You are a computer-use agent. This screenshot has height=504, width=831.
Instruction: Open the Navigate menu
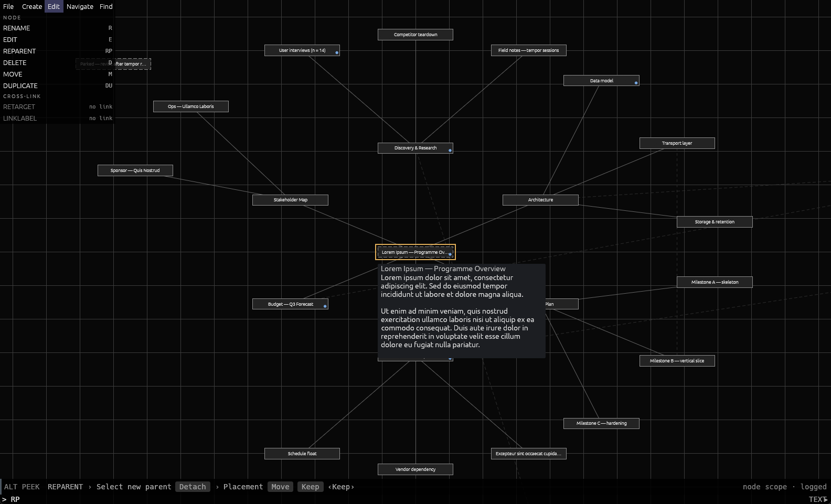[80, 6]
